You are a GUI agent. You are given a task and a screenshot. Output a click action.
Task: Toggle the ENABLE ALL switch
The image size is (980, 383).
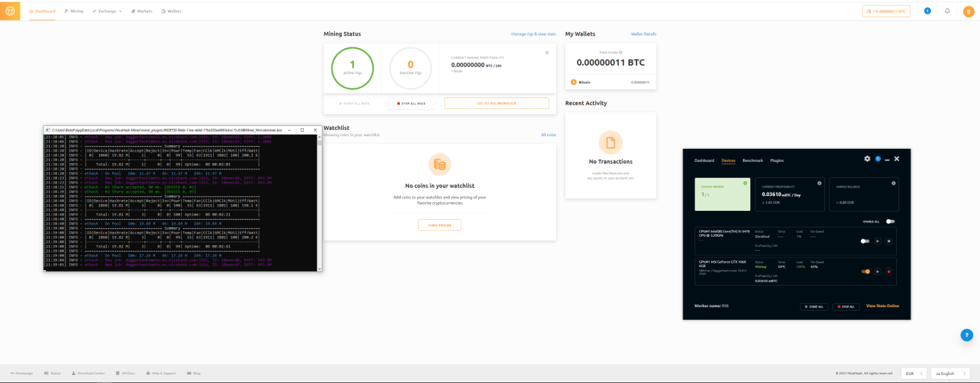pyautogui.click(x=890, y=222)
